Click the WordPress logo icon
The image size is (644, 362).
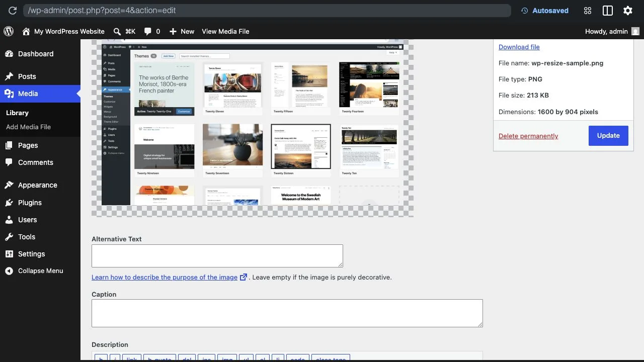coord(9,31)
